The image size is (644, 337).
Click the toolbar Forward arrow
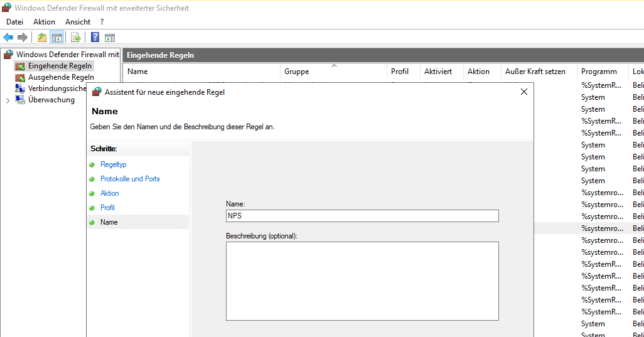23,38
